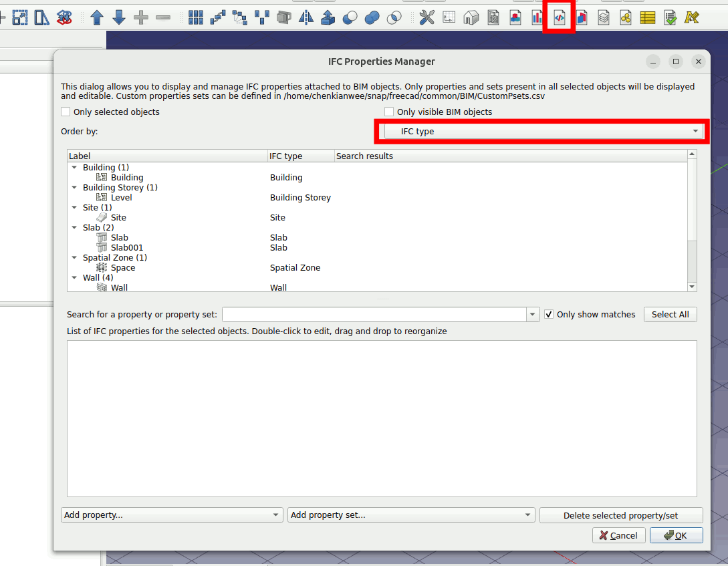728x566 pixels.
Task: Uncheck 'Only show matches' checkbox
Action: click(549, 314)
